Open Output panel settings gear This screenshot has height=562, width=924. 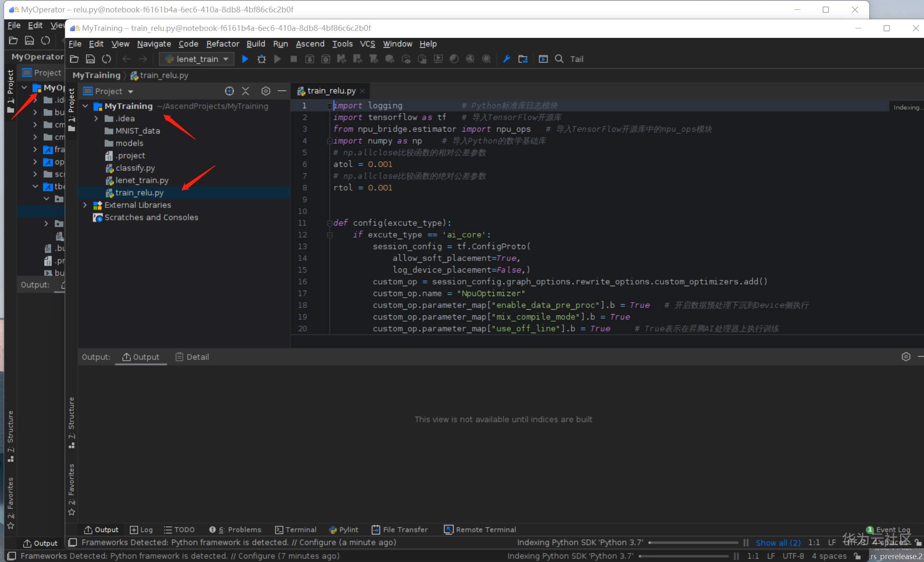point(905,357)
